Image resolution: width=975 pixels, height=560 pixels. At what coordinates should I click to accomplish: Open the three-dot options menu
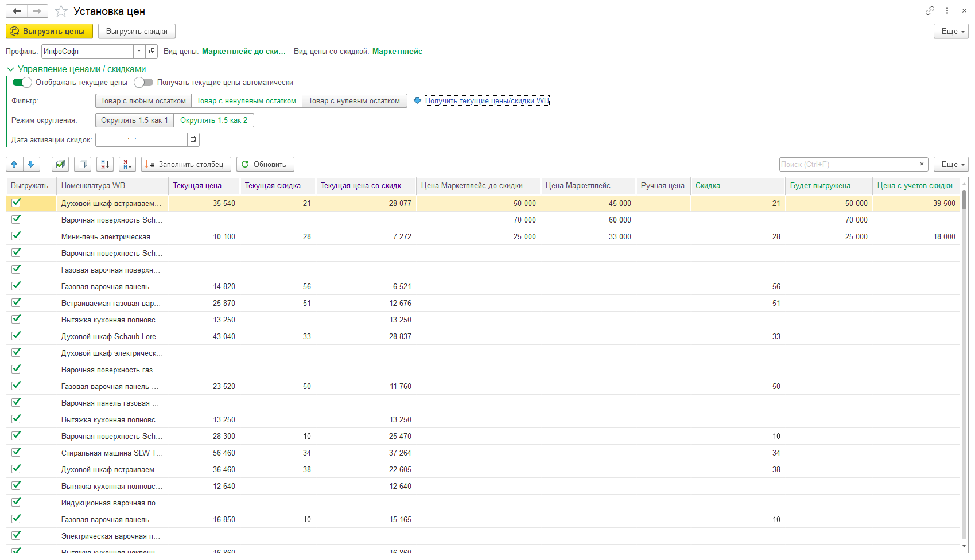point(947,11)
